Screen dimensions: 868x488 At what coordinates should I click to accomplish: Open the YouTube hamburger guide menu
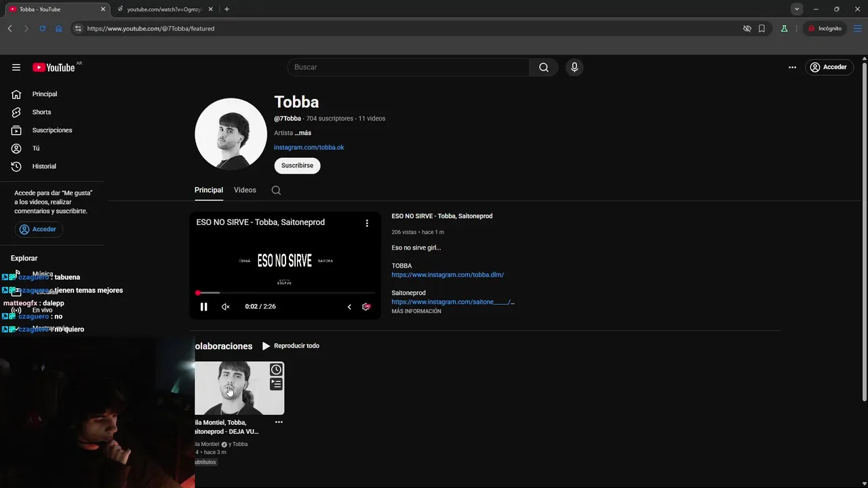click(16, 67)
